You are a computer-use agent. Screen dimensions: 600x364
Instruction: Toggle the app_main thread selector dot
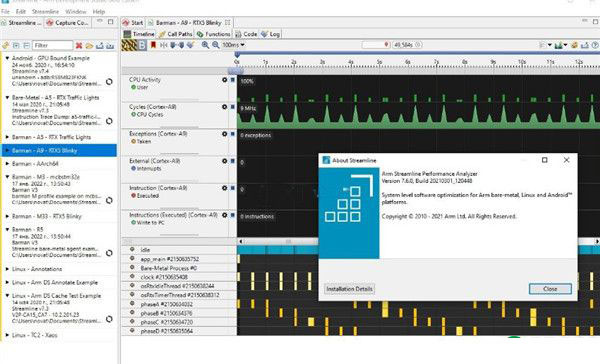[132, 258]
